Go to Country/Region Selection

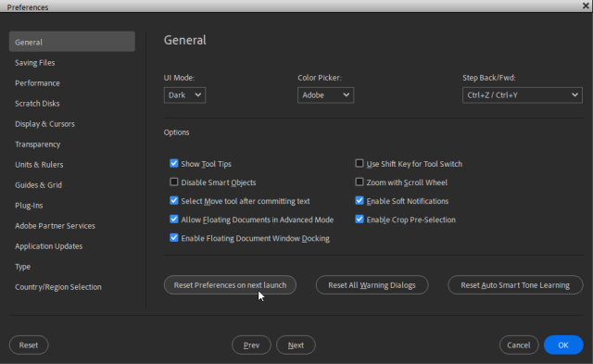click(x=57, y=287)
